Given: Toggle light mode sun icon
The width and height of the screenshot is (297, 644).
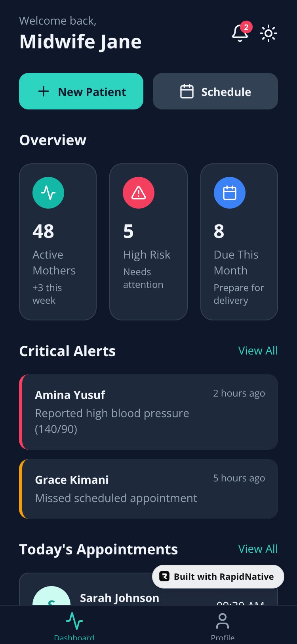Looking at the screenshot, I should (268, 33).
